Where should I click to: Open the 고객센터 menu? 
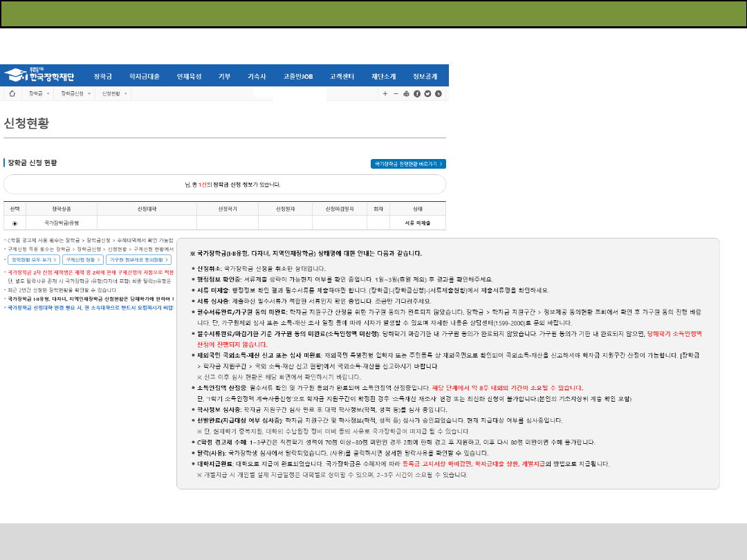tap(342, 76)
